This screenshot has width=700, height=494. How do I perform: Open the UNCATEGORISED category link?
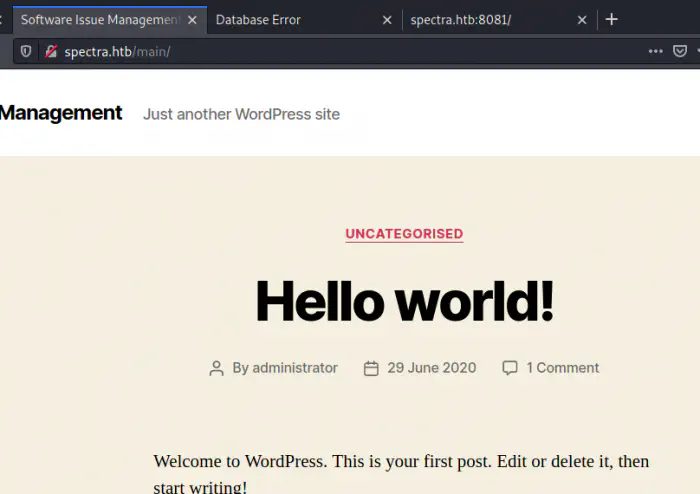(404, 234)
